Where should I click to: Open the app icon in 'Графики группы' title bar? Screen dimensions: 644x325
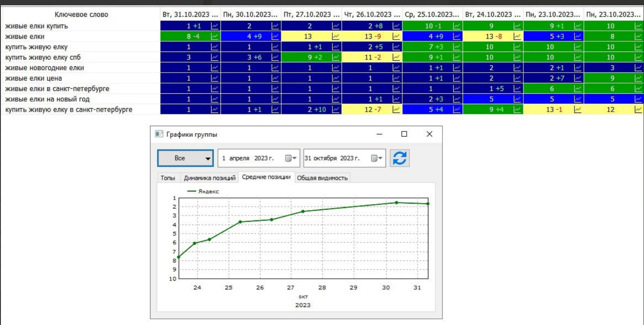point(159,134)
